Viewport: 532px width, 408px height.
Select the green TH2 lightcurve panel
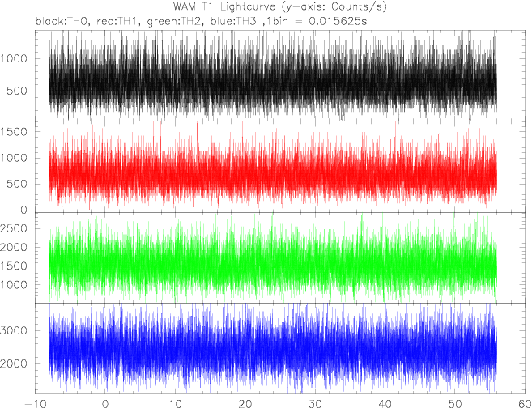click(x=280, y=257)
